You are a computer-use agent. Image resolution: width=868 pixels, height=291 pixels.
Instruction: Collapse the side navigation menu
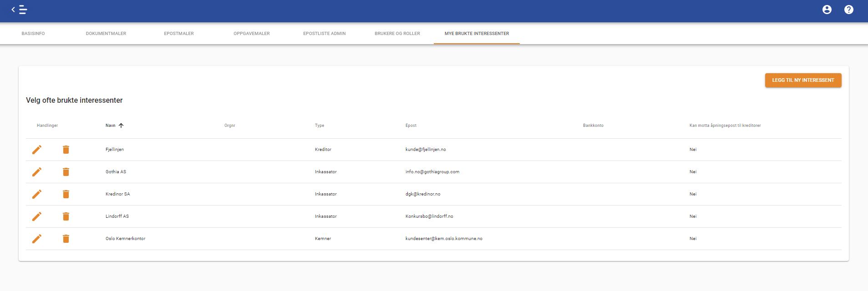point(19,10)
